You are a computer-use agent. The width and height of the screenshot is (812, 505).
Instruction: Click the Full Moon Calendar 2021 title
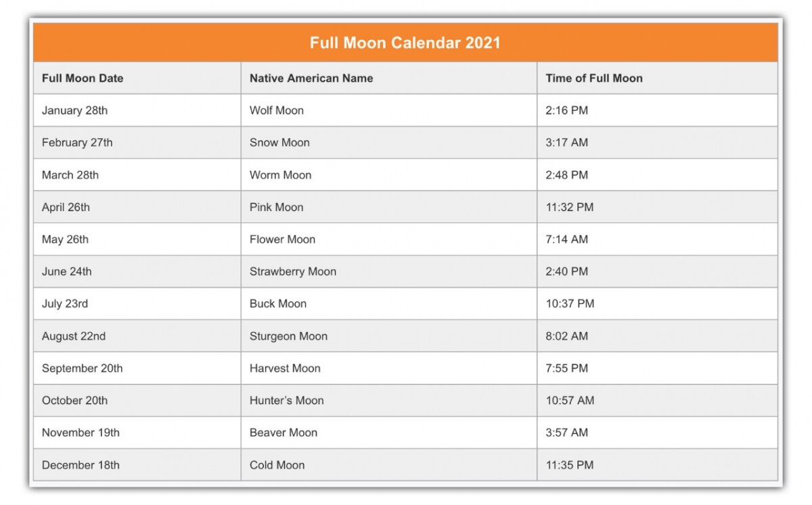[x=405, y=43]
